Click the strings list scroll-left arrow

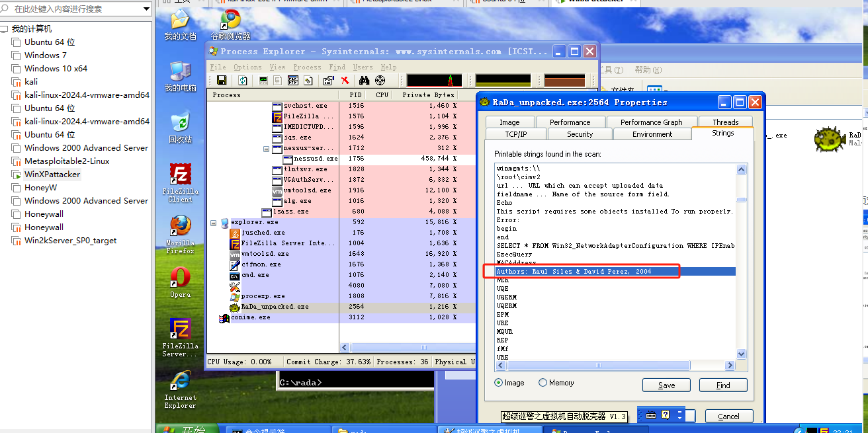[x=499, y=366]
